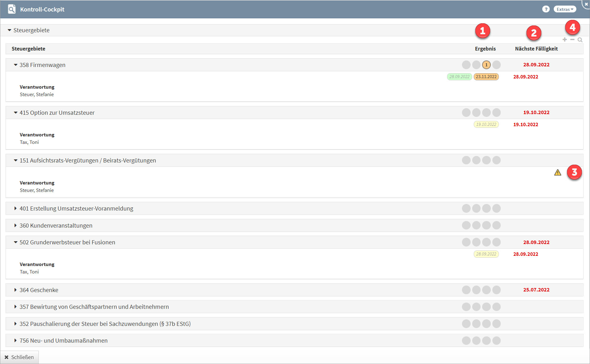The height and width of the screenshot is (364, 590).
Task: Expand 352 Pauschalierung der Steuer row
Action: pyautogui.click(x=16, y=324)
